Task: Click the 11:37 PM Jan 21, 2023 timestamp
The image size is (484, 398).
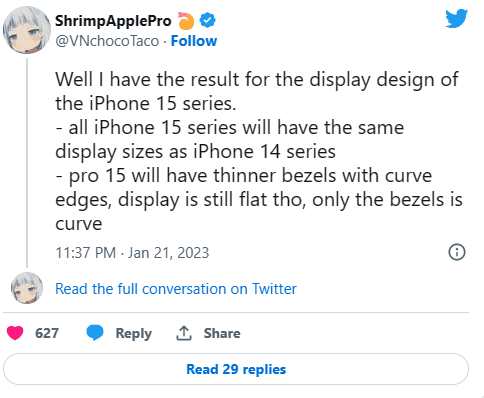Action: 132,253
